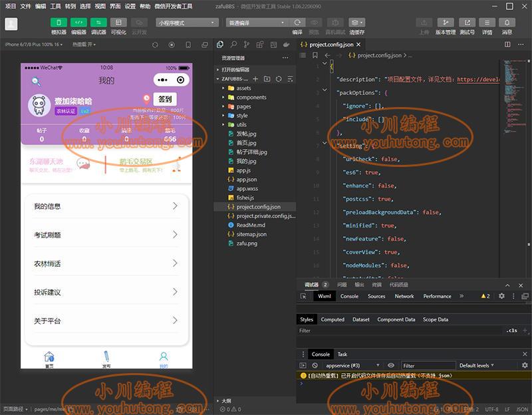Click the sign-in button in simulator
The image size is (532, 415).
coord(165,99)
